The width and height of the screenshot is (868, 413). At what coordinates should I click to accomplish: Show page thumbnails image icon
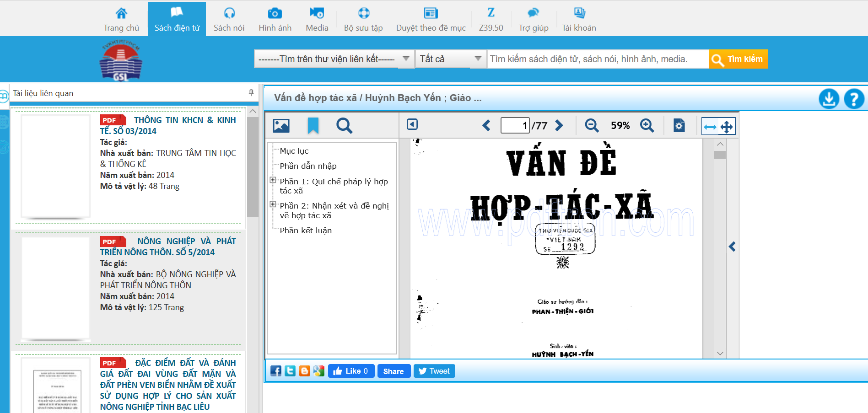point(281,125)
